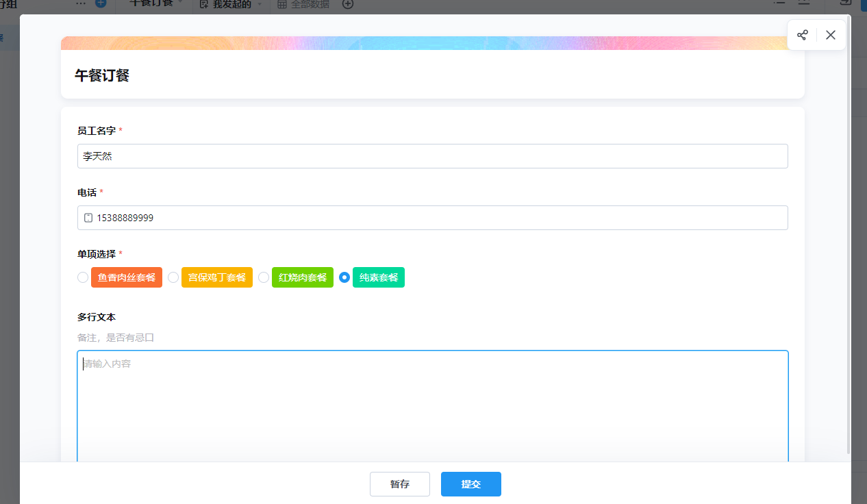
Task: Click the circled plus icon beside 全部数据
Action: pos(348,4)
